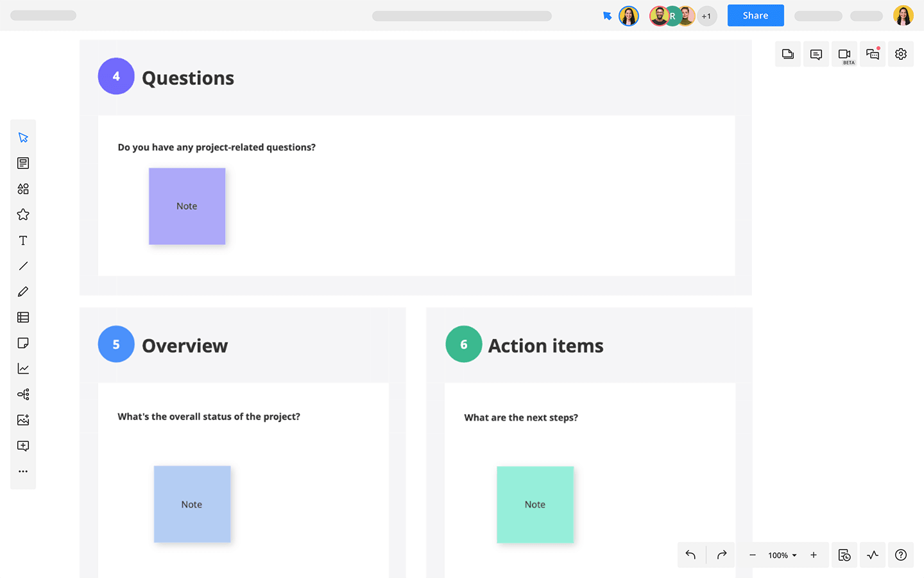Undo the last action
The width and height of the screenshot is (924, 578).
click(690, 555)
